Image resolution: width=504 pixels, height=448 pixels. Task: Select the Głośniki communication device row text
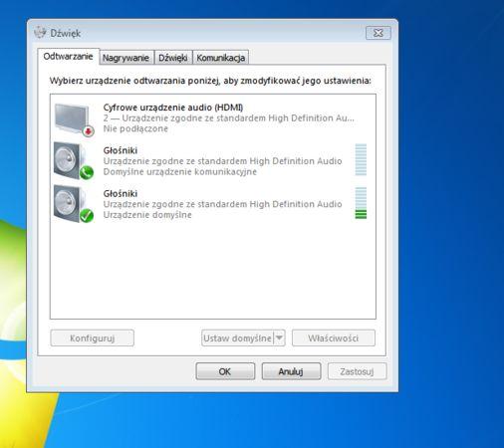(x=222, y=161)
